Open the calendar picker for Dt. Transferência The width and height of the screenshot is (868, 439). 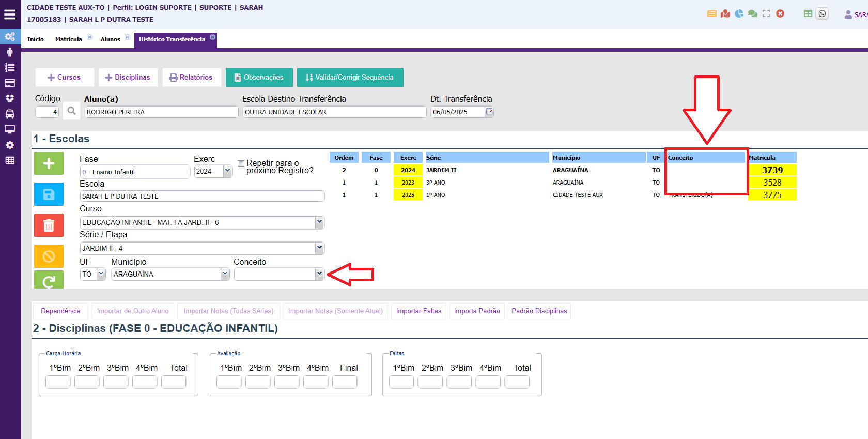pyautogui.click(x=489, y=112)
